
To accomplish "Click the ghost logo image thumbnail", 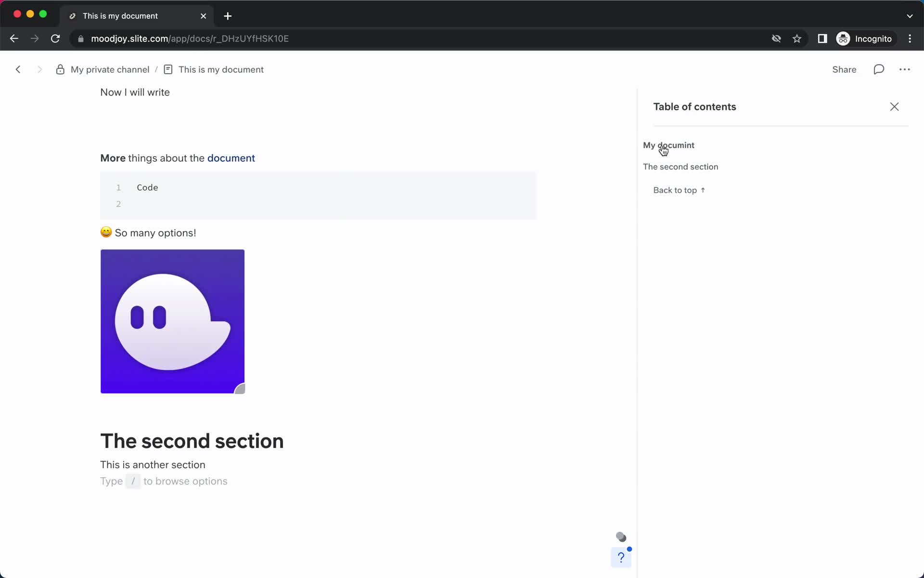I will pos(173,322).
